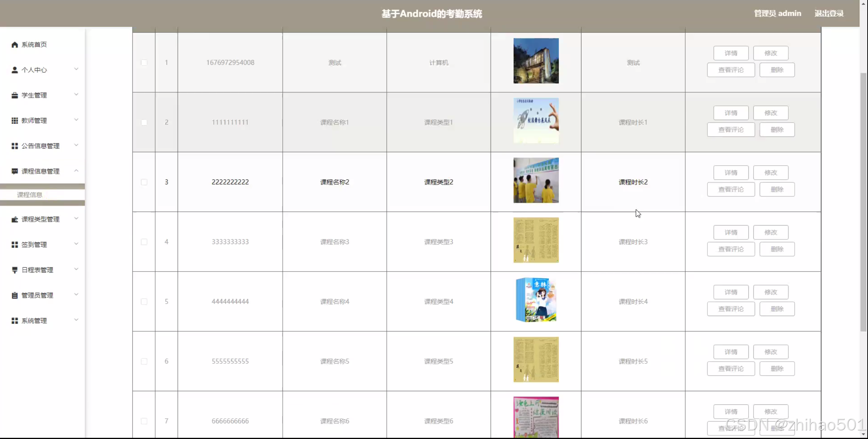The image size is (868, 439).
Task: Click the person icon for 个人中心
Action: [x=15, y=70]
